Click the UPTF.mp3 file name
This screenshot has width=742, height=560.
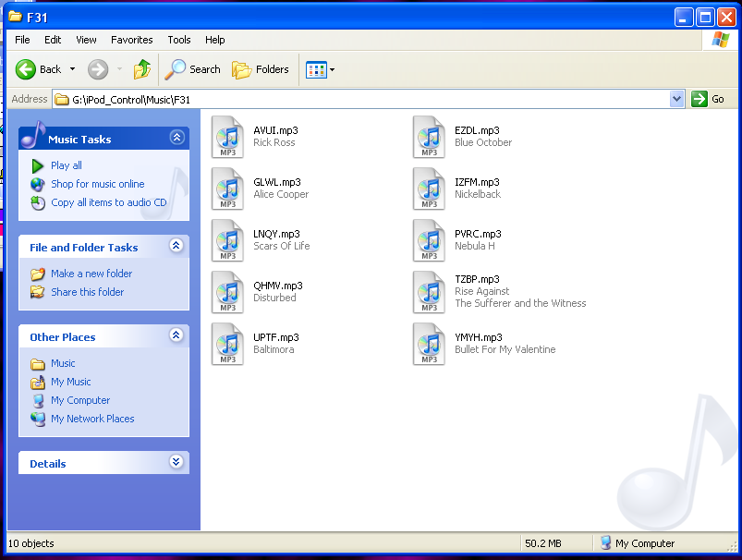(x=276, y=337)
